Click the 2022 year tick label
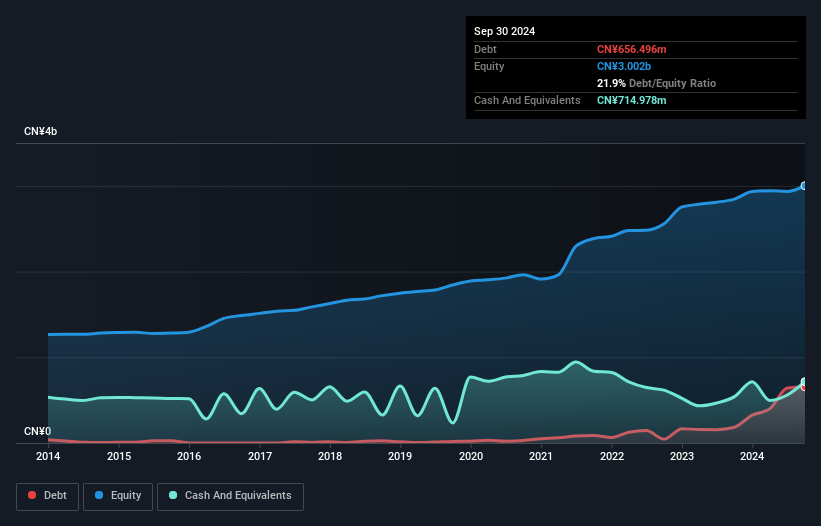Screen dimensions: 821x526 click(x=612, y=457)
